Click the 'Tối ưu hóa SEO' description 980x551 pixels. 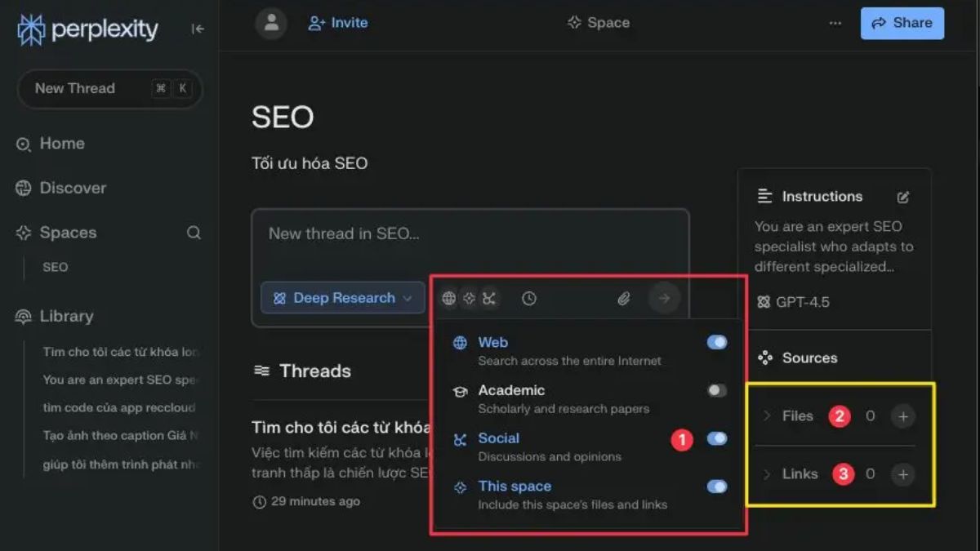point(310,163)
